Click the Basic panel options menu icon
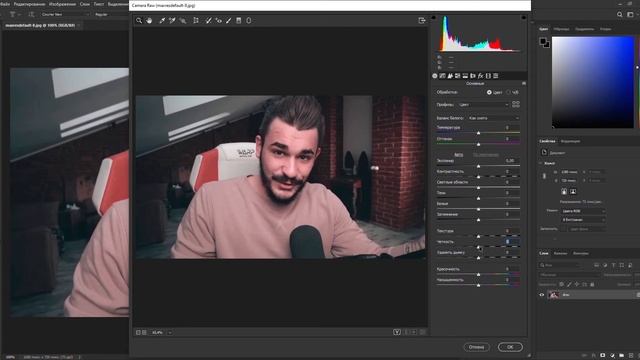This screenshot has width=640, height=360. click(524, 83)
